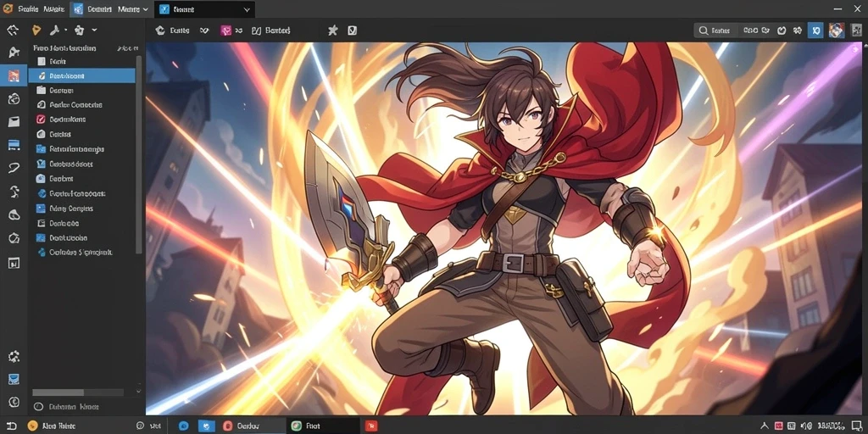
Task: Click the taskbar item with orange circle icon
Action: click(x=52, y=426)
